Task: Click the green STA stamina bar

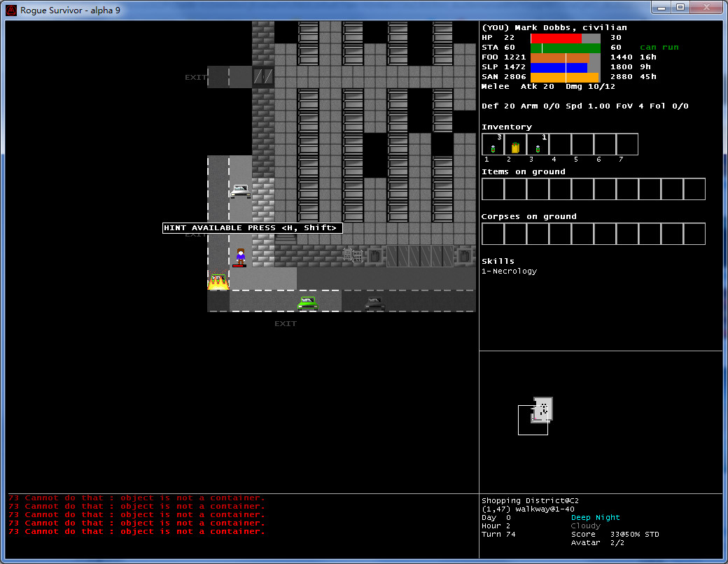Action: pos(566,48)
